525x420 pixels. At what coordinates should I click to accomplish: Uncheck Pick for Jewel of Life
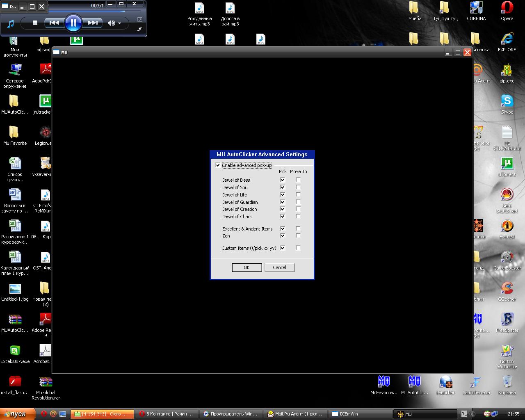[x=283, y=194]
